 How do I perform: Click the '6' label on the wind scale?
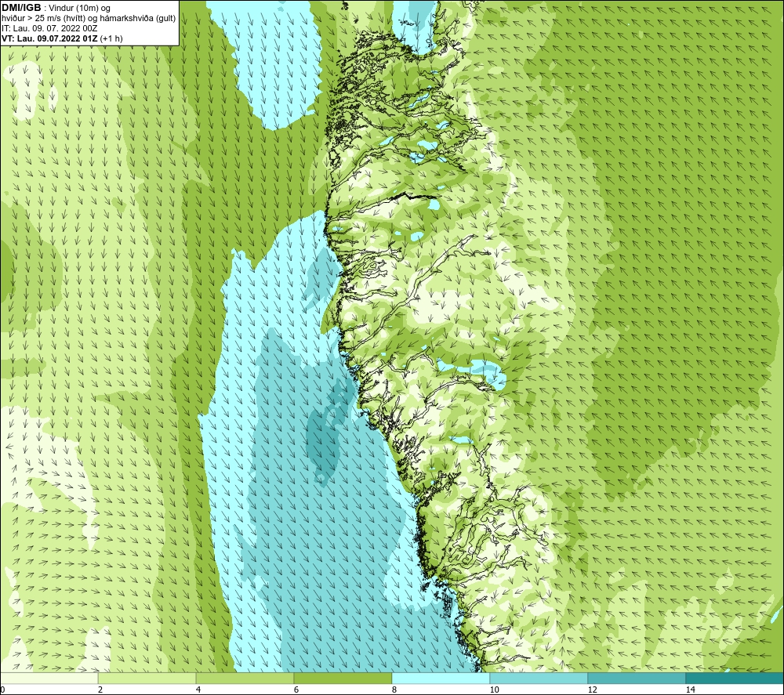[296, 690]
